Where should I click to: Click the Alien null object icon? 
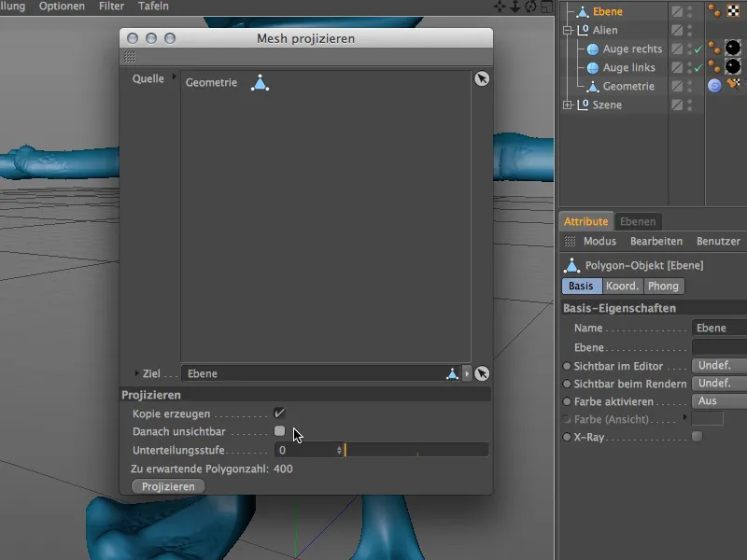pyautogui.click(x=583, y=30)
